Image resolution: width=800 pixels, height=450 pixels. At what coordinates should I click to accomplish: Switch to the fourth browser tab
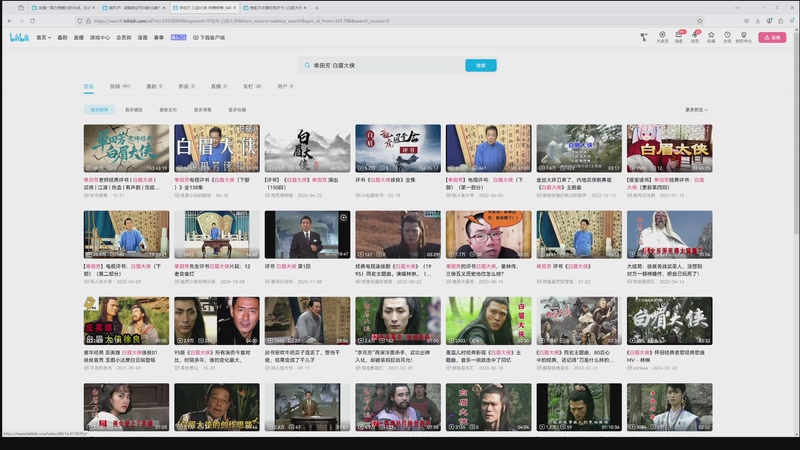tap(273, 8)
